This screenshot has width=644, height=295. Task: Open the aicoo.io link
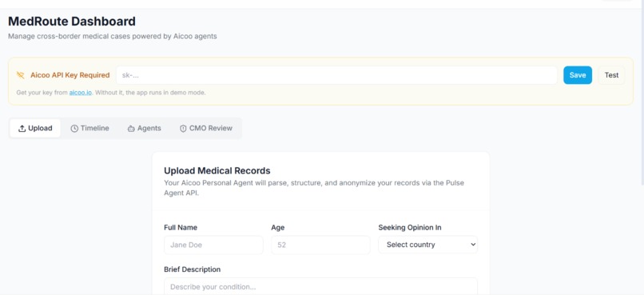coord(81,93)
